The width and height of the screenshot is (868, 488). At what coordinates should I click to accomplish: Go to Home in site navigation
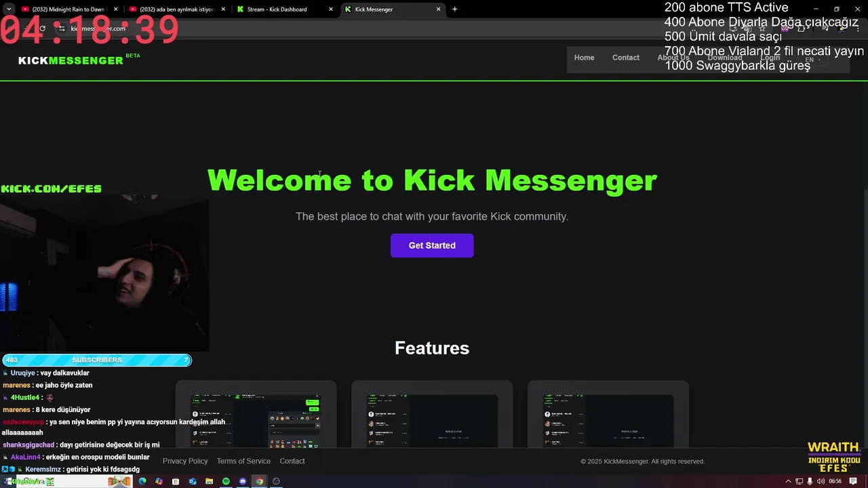(x=584, y=58)
